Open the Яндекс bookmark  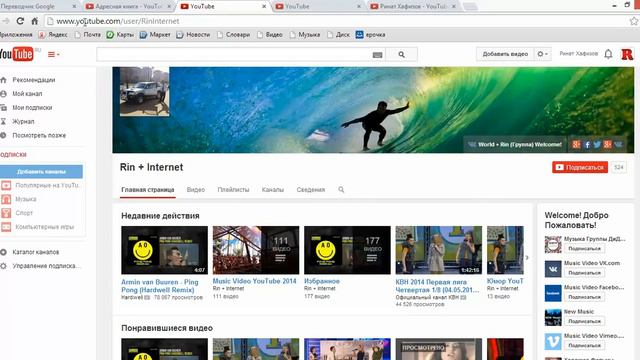[53, 35]
